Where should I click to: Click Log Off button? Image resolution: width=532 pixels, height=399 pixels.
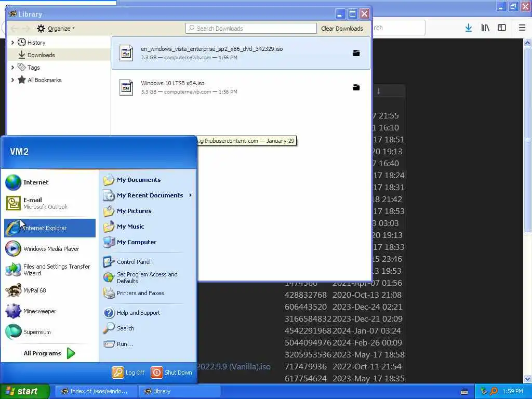(129, 373)
